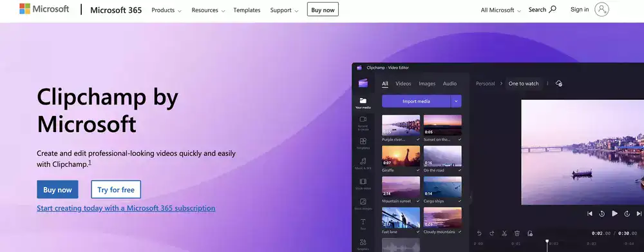Switch to the Audio tab

(450, 83)
